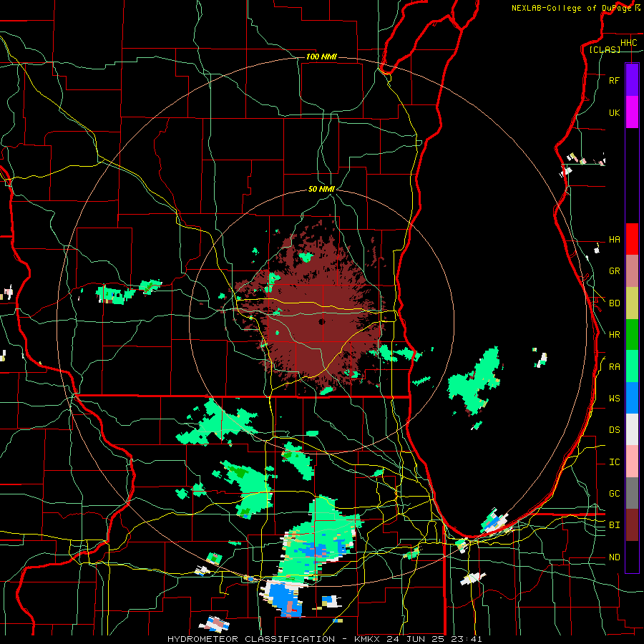Click the 'KMKX' station identifier
The image size is (644, 644).
[366, 639]
